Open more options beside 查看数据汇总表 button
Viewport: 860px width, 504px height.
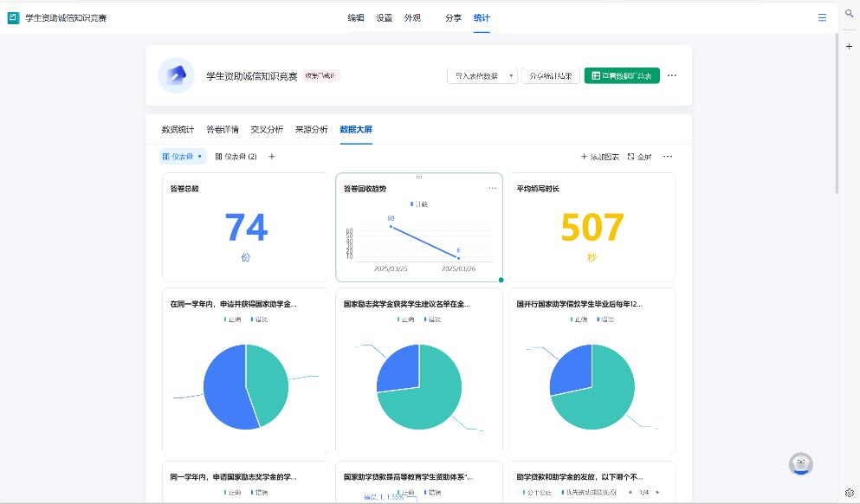(x=672, y=75)
